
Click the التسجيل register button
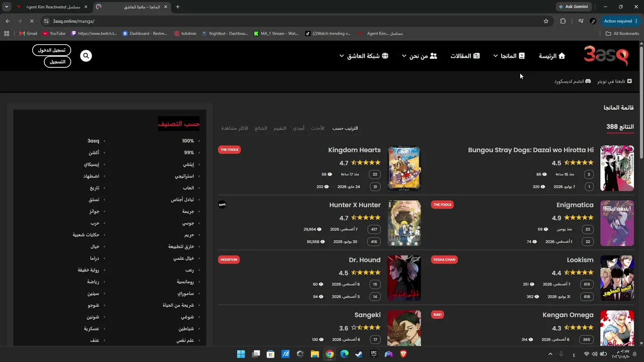(x=57, y=62)
